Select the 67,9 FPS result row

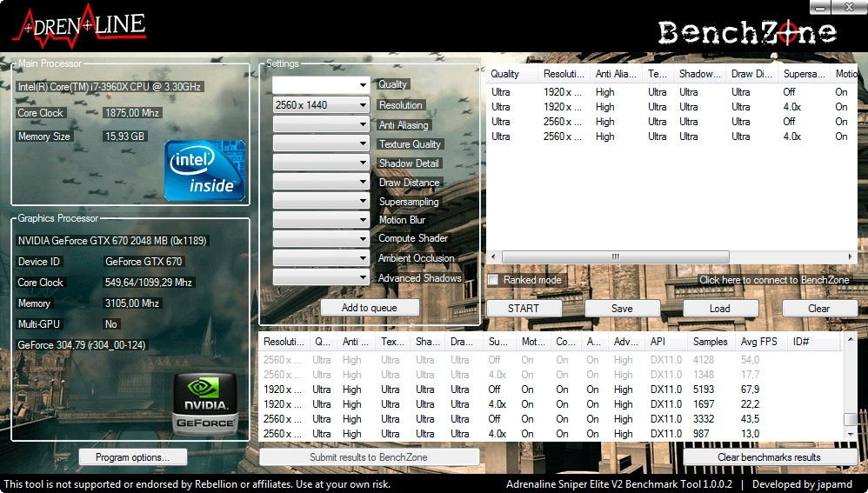pos(551,390)
